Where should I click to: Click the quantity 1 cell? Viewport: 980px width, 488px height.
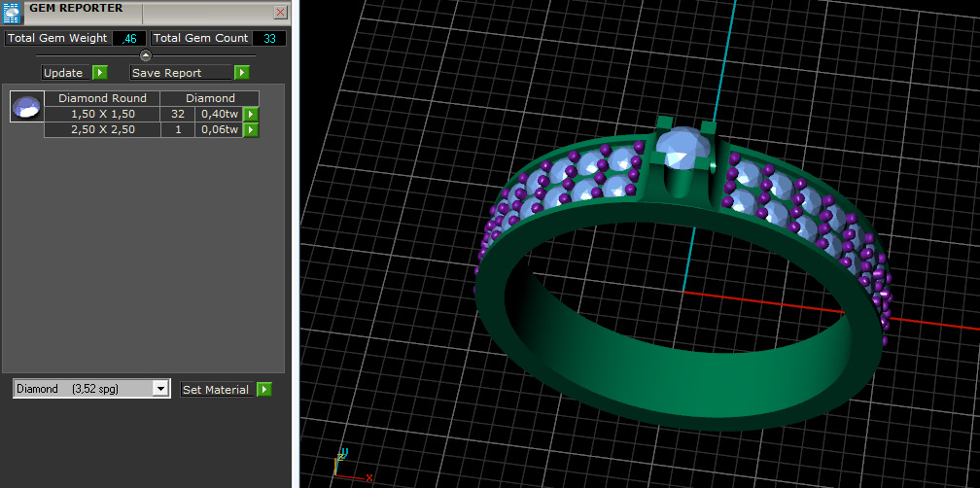point(178,130)
